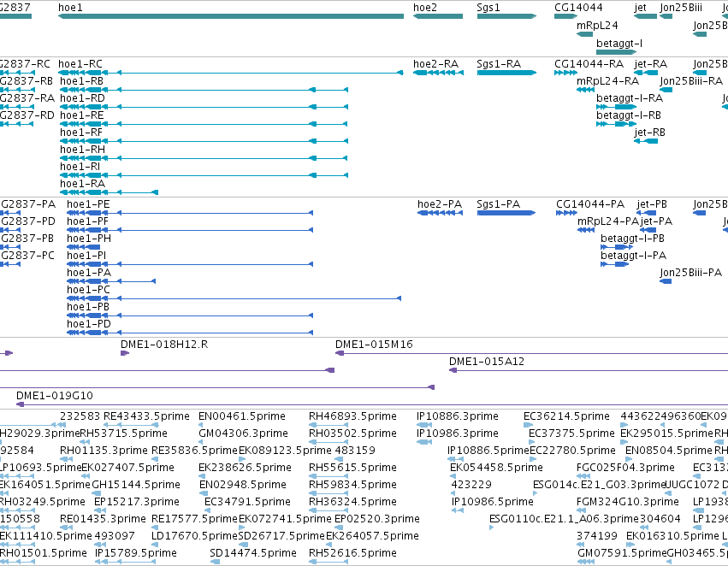Click the RH52616.5prime label
This screenshot has width=728, height=566.
(x=352, y=553)
